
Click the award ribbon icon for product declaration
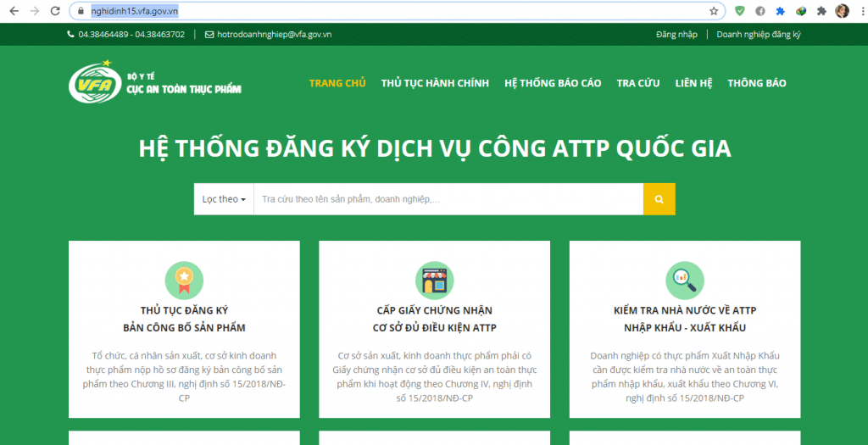(x=184, y=280)
